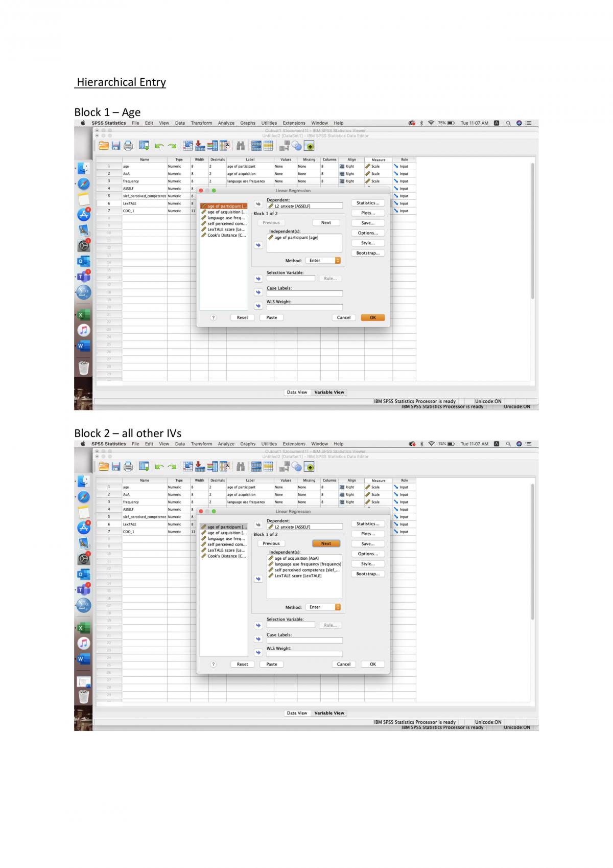Open the Transform menu in Block 1 screenshot
Viewport: 613px width, 868px height.
pyautogui.click(x=201, y=123)
